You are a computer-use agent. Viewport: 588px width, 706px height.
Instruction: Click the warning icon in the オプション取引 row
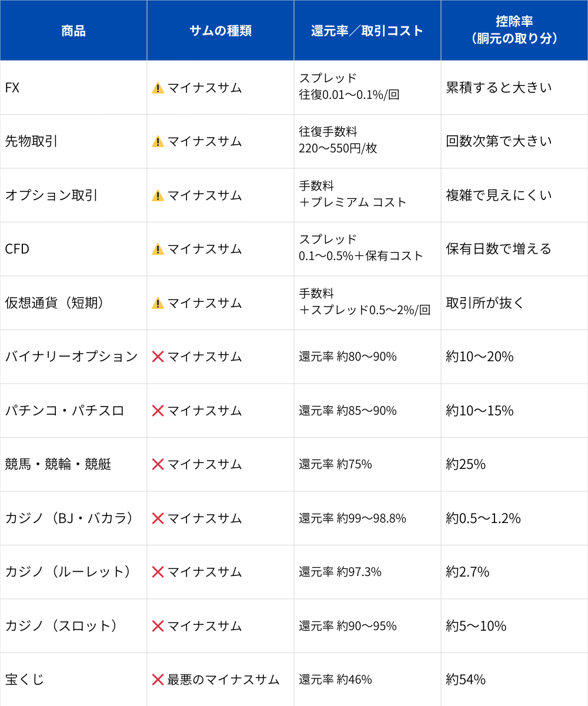tap(158, 195)
